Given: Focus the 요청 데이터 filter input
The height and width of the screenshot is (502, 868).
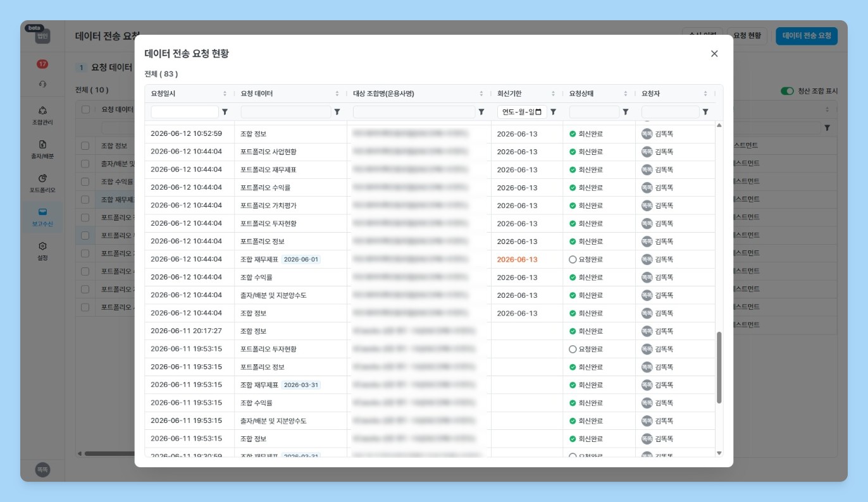Looking at the screenshot, I should coord(286,112).
